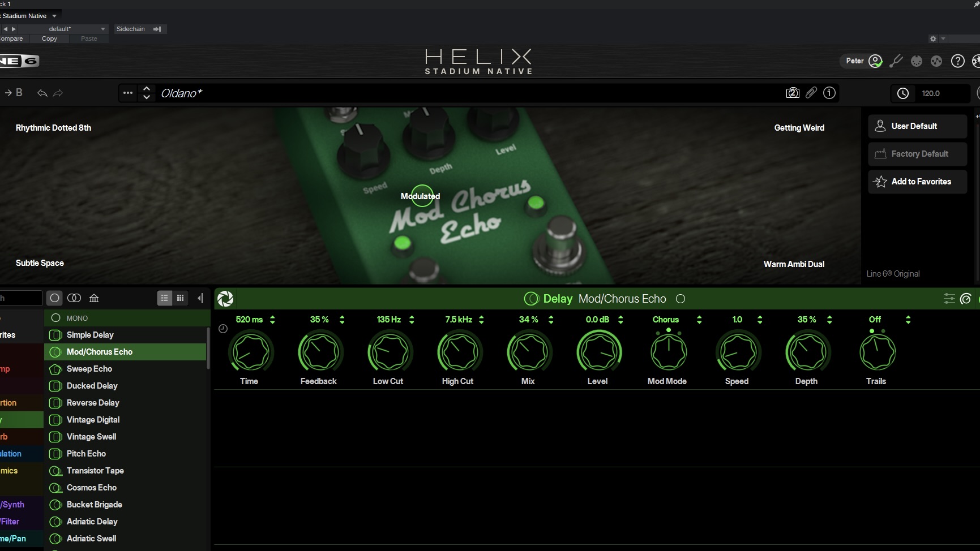Select the Modulated preset point
Viewport: 980px width, 551px height.
coord(421,196)
